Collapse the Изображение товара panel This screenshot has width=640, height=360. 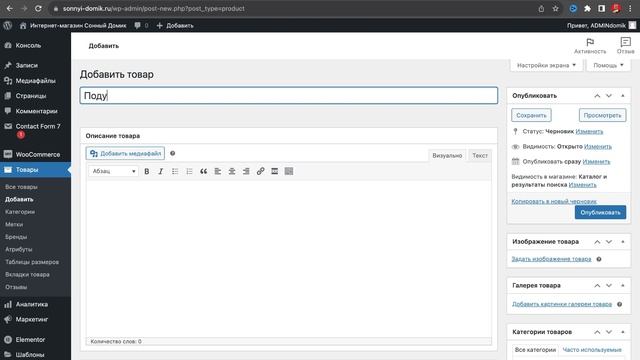(623, 242)
